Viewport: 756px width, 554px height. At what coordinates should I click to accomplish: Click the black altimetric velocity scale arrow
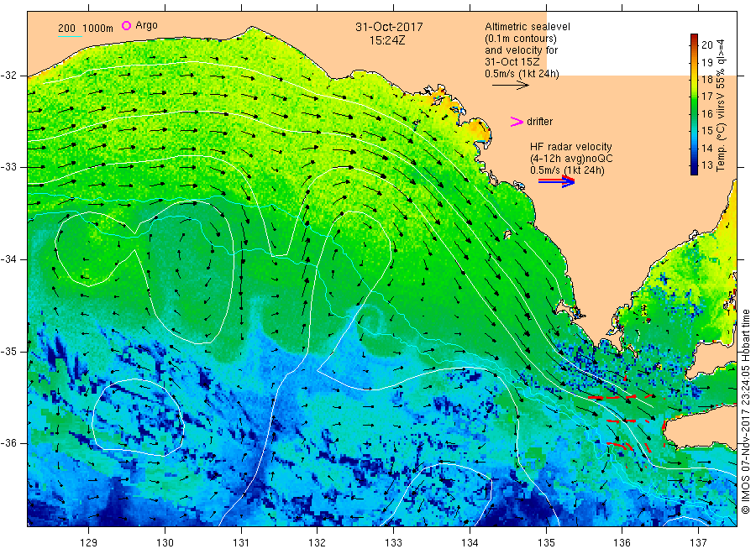click(511, 86)
